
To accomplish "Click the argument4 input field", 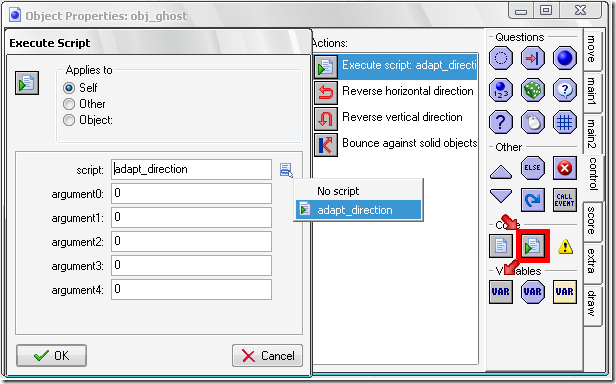I will pos(191,289).
